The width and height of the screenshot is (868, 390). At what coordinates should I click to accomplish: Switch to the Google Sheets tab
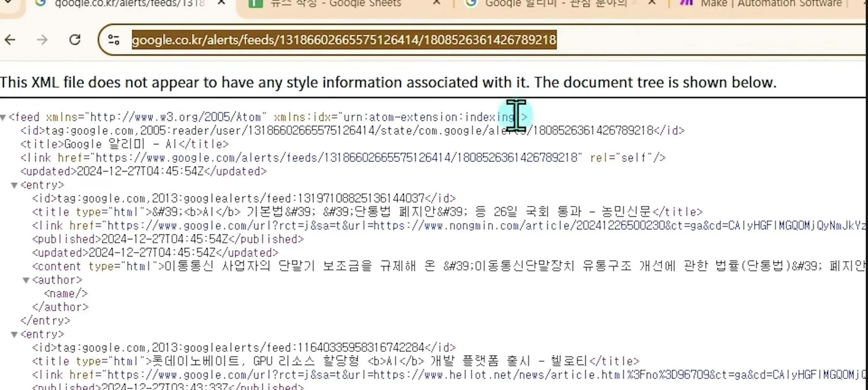(x=336, y=4)
